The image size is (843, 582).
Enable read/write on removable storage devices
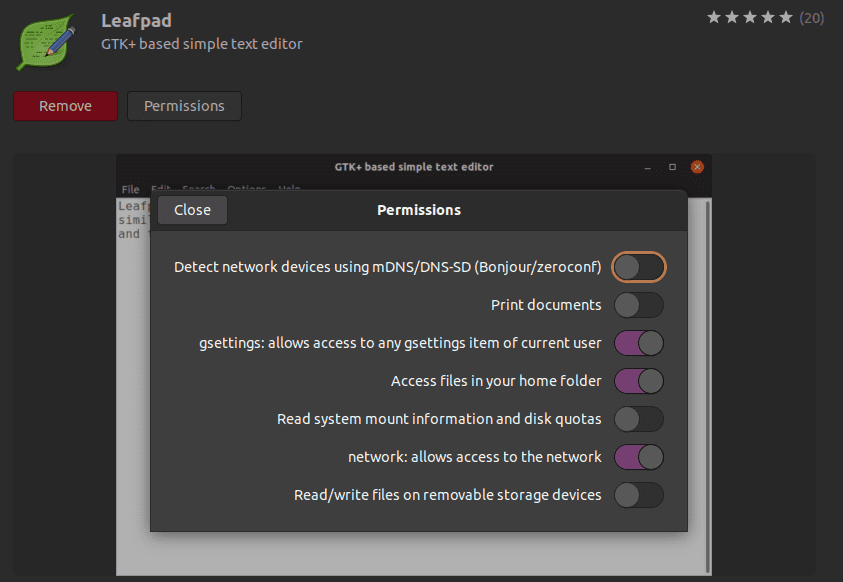click(x=638, y=495)
